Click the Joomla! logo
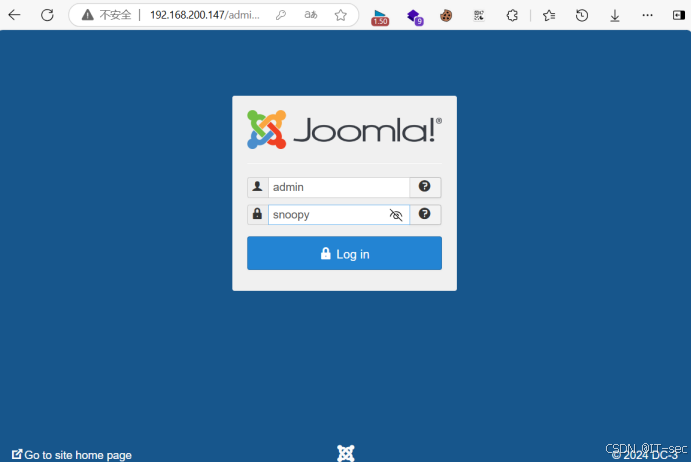The width and height of the screenshot is (692, 463). click(344, 130)
